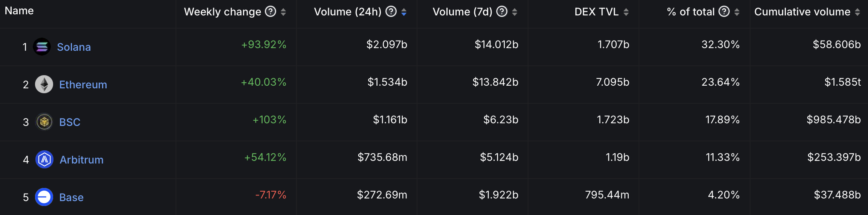Click the Arbitrum chain logo icon
The image size is (868, 215).
[x=44, y=160]
